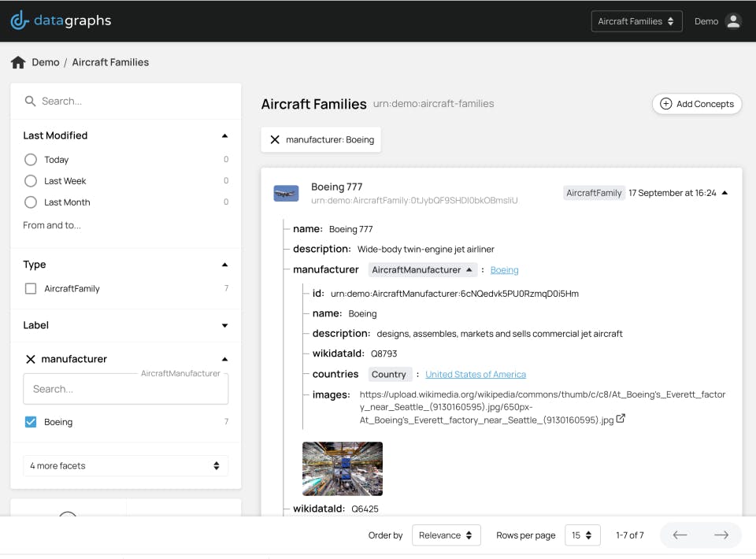Clear the manufacturer facet with X icon

coord(31,359)
